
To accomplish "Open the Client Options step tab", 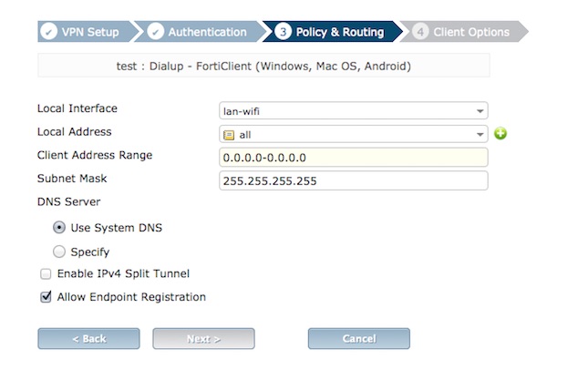I will click(x=464, y=32).
